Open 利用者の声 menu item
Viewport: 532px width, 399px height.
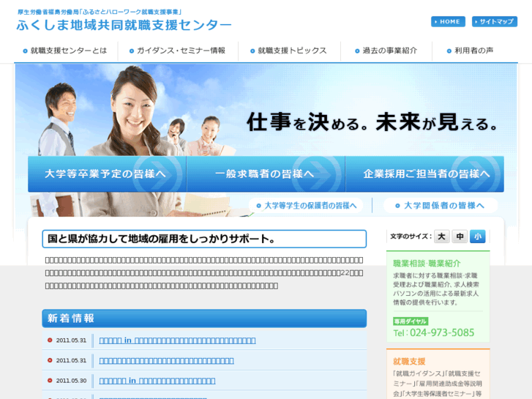[x=471, y=51]
